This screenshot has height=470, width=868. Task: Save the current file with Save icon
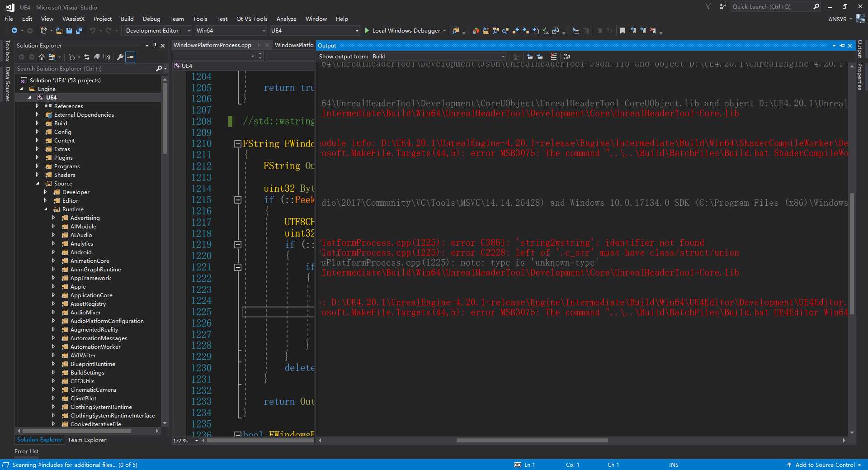69,31
